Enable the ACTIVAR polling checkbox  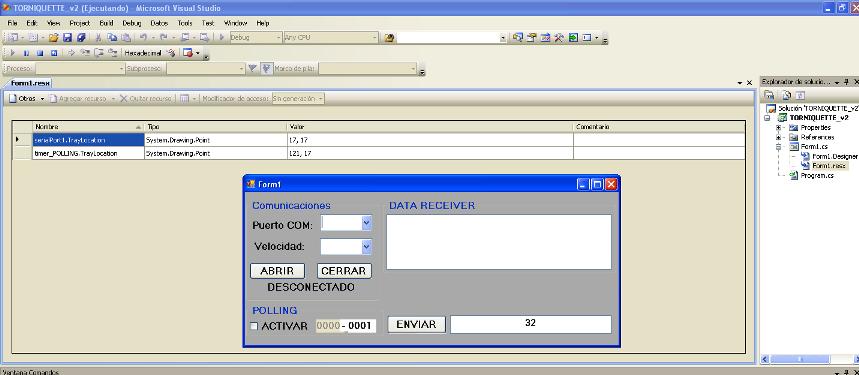click(x=254, y=326)
